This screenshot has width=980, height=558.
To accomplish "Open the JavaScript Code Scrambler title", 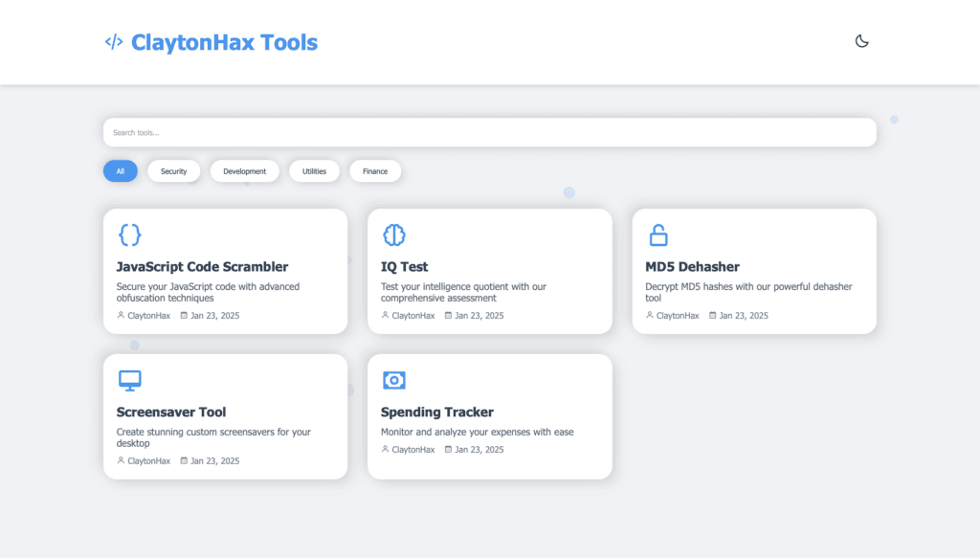I will pos(202,267).
